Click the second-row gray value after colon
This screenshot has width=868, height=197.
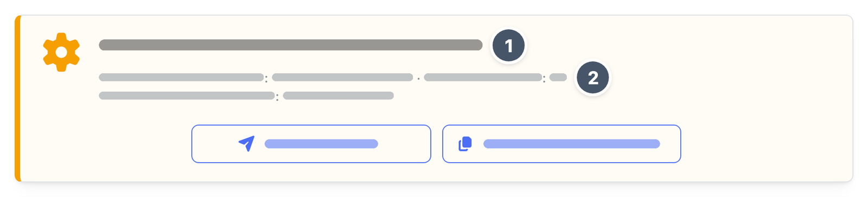coord(338,96)
